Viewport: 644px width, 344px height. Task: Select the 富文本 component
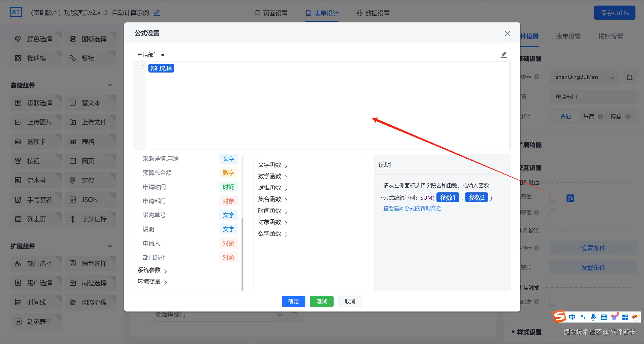tap(91, 103)
